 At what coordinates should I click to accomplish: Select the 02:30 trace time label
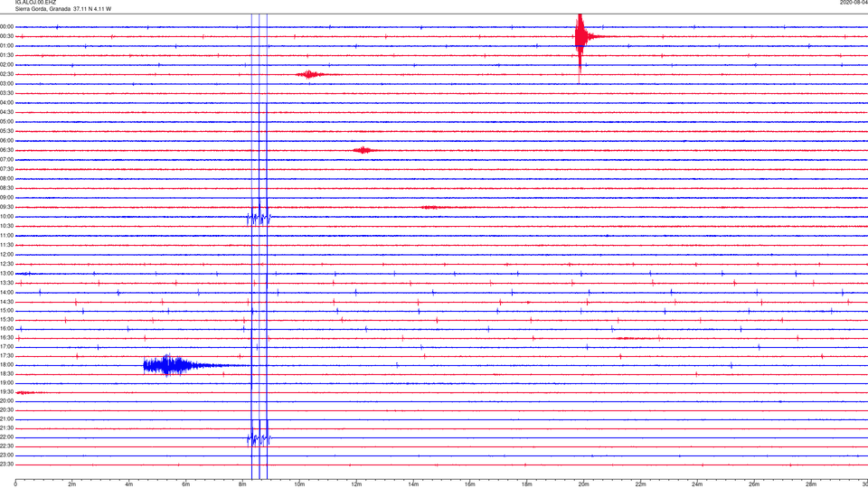(6, 74)
